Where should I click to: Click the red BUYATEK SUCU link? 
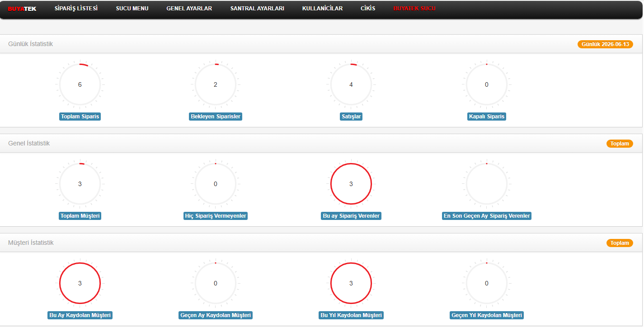pyautogui.click(x=414, y=8)
